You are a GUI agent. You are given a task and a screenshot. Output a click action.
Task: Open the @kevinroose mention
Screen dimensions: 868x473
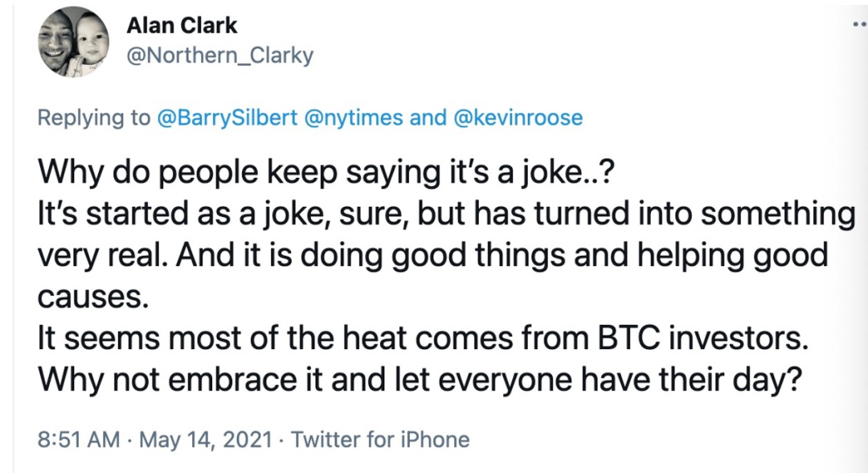[518, 117]
